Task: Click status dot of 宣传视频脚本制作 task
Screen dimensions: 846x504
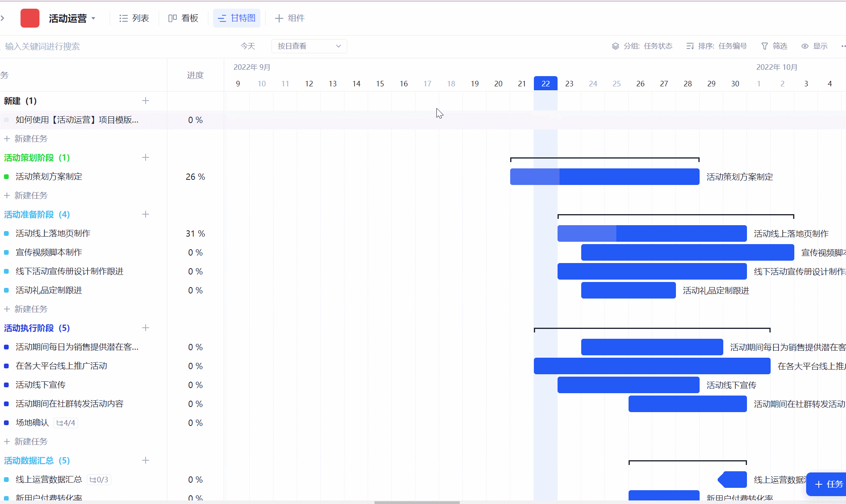Action: click(6, 252)
